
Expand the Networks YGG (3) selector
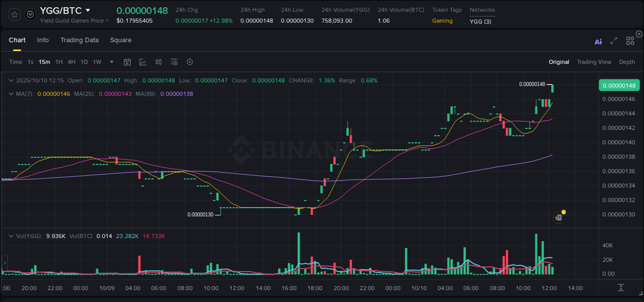coord(482,21)
